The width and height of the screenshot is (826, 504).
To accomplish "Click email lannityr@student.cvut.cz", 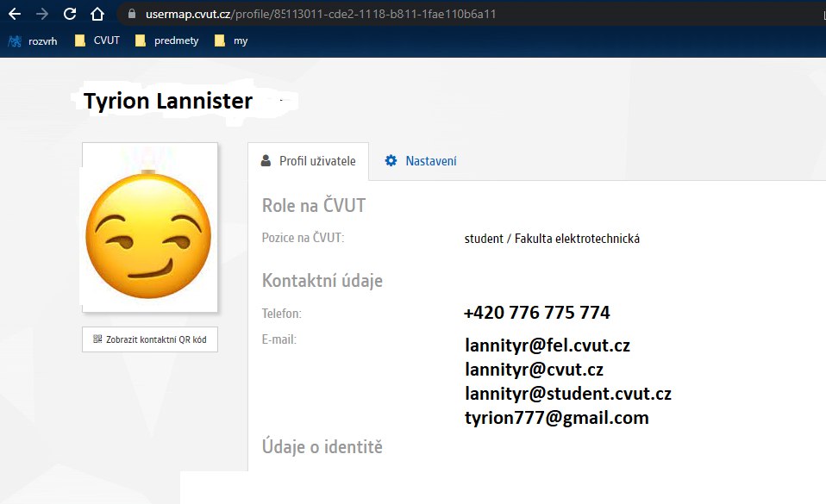I will pyautogui.click(x=568, y=394).
